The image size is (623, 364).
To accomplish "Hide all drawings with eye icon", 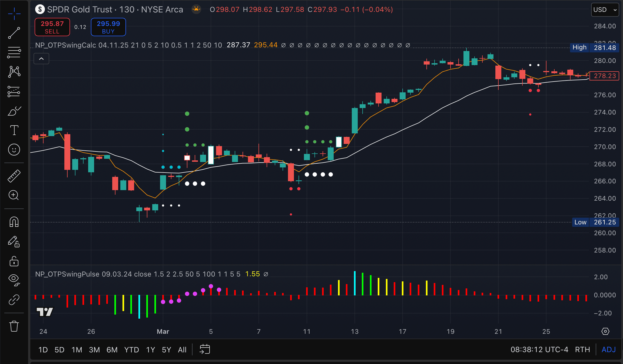I will point(14,280).
